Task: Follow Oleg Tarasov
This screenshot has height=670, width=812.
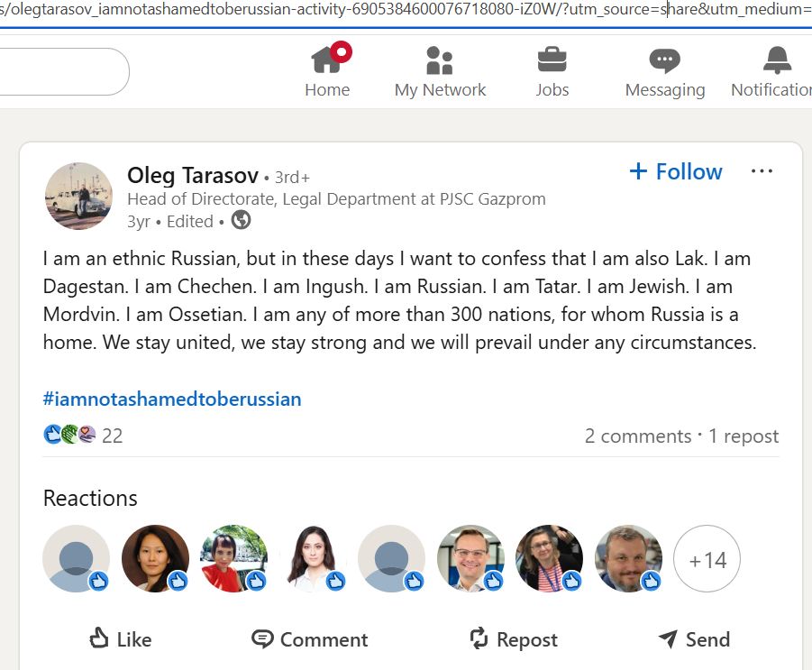Action: coord(676,171)
